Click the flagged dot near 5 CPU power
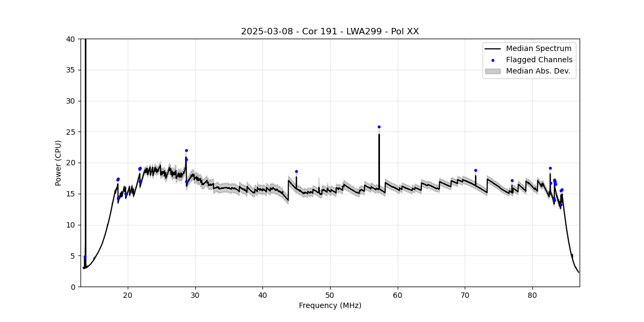This screenshot has width=644, height=322. click(85, 257)
